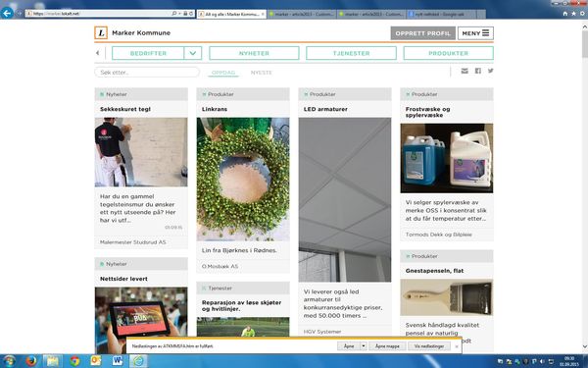Open the 'Sekkeskuret tegl' article title
588x368 pixels.
(125, 109)
